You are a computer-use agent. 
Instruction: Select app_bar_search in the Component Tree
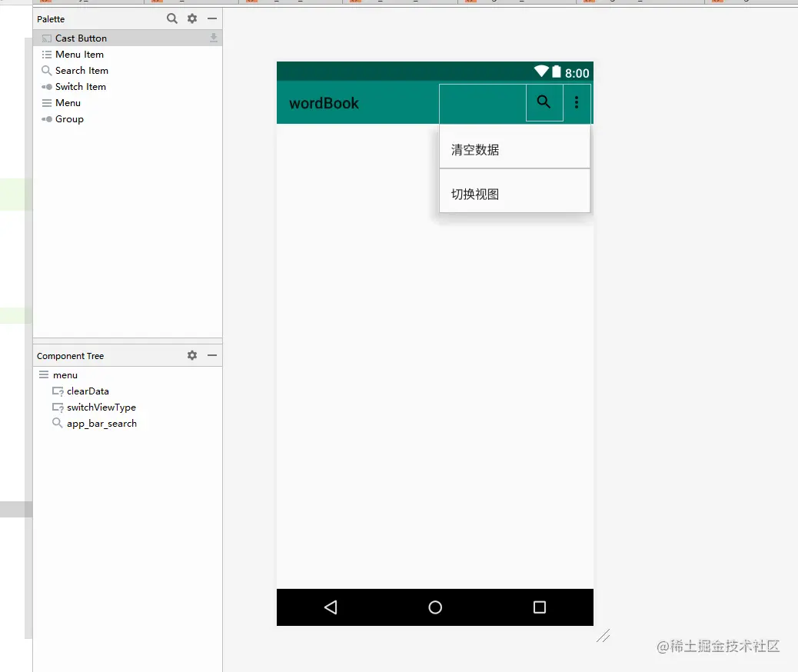(101, 423)
